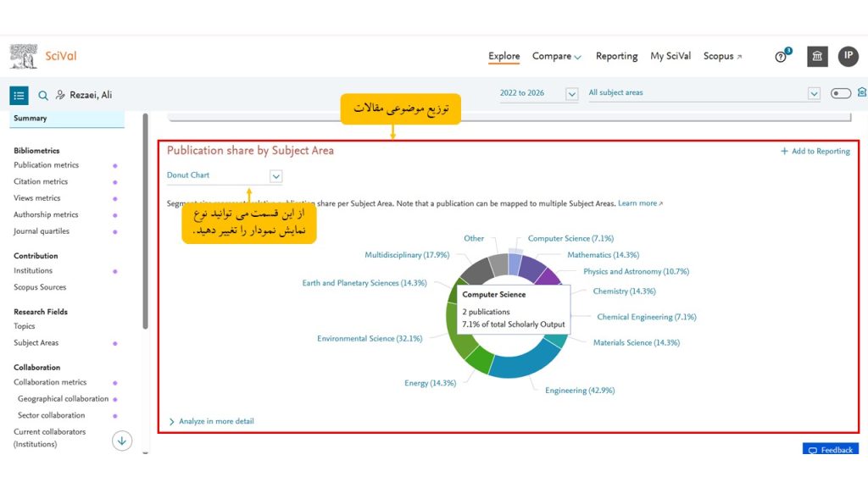Viewport: 868px width, 488px height.
Task: Click Add to Reporting link
Action: (x=815, y=151)
